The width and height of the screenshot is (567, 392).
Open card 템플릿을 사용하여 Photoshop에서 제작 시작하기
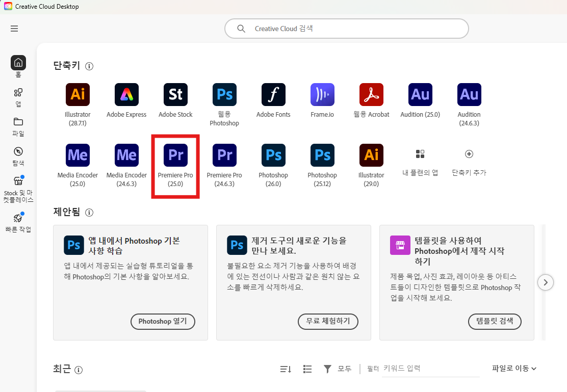tap(457, 282)
